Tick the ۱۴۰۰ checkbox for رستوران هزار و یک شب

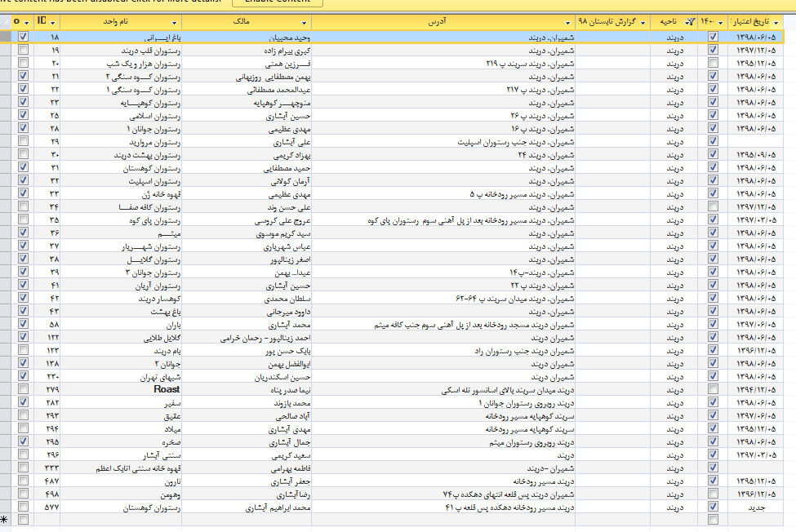tap(714, 63)
